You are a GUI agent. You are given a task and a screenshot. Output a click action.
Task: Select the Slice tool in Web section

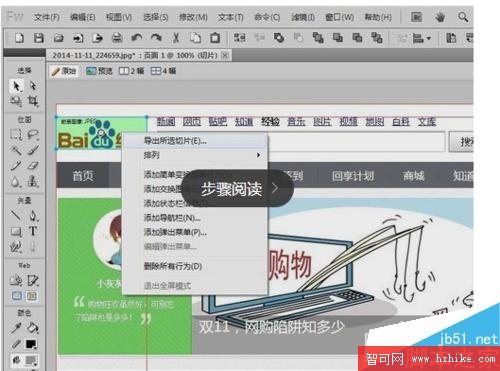coord(33,280)
